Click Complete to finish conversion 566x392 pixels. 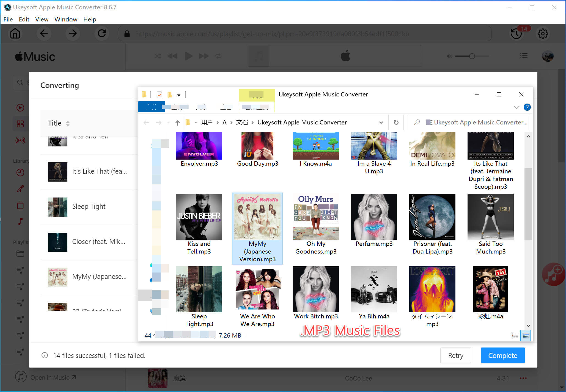click(502, 355)
